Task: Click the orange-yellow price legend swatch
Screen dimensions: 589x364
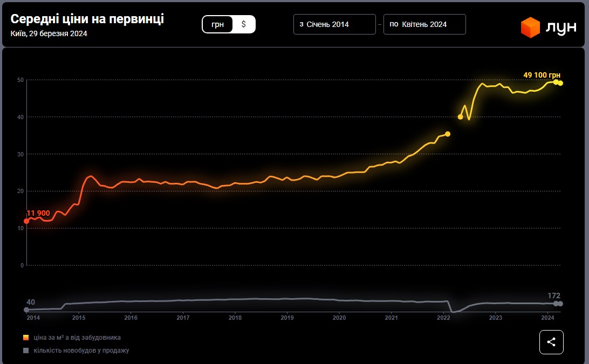Action: pyautogui.click(x=26, y=338)
